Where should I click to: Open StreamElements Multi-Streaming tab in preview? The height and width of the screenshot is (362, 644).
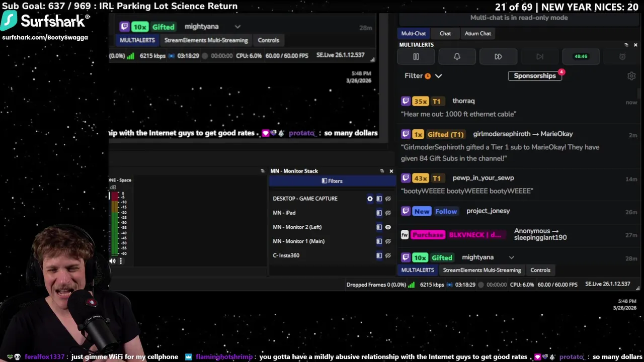coord(206,40)
